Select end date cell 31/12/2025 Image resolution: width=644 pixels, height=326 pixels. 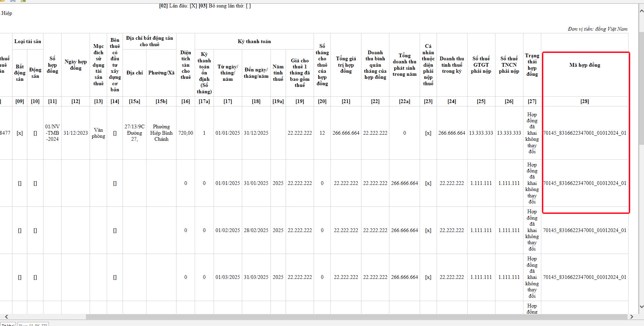256,133
